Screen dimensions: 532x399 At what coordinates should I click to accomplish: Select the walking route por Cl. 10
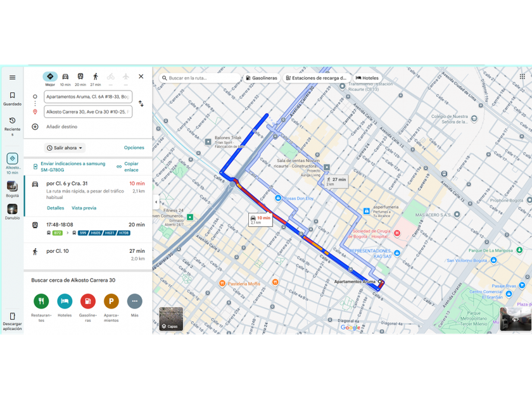click(x=88, y=255)
